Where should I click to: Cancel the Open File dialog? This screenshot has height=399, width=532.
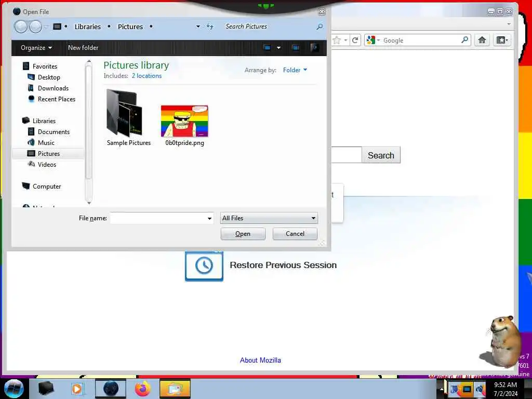tap(295, 234)
